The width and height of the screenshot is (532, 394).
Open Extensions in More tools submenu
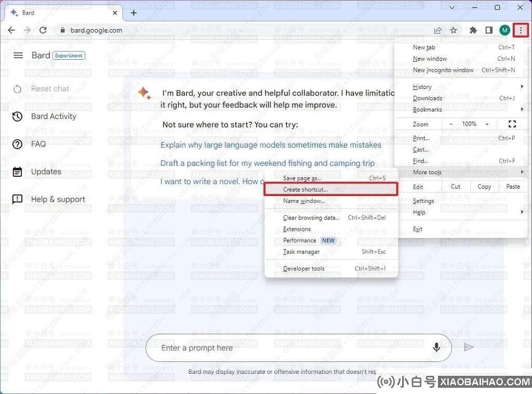pos(331,229)
